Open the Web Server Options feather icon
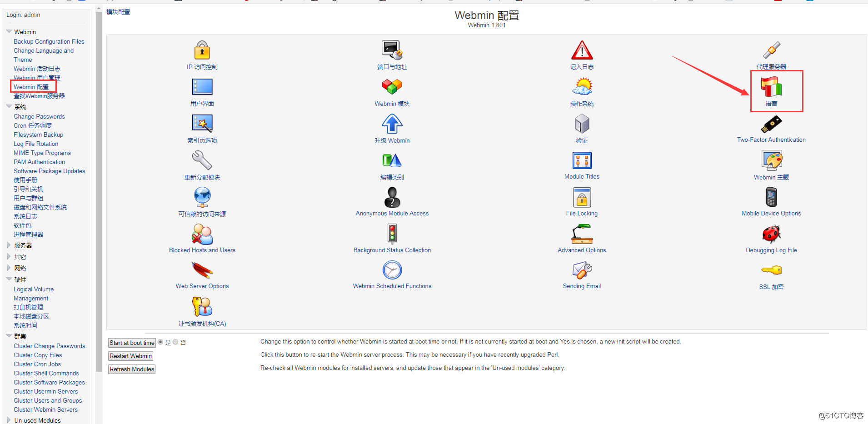 pos(202,270)
